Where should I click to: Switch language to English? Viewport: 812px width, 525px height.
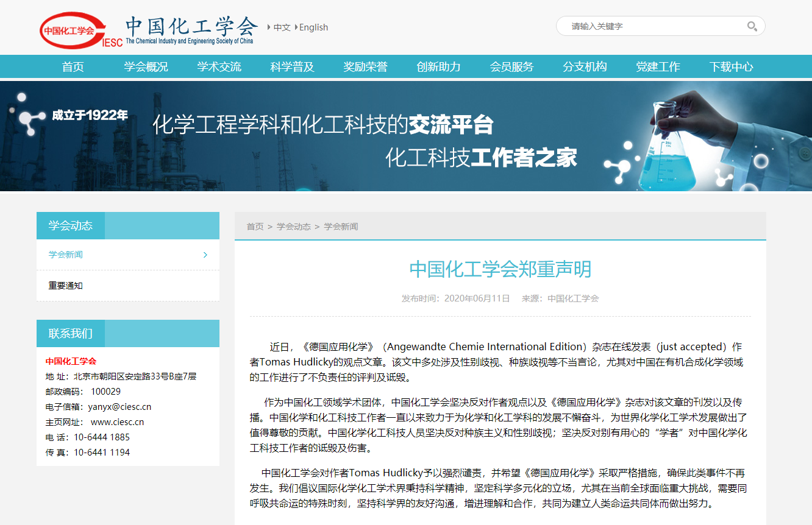tap(313, 27)
